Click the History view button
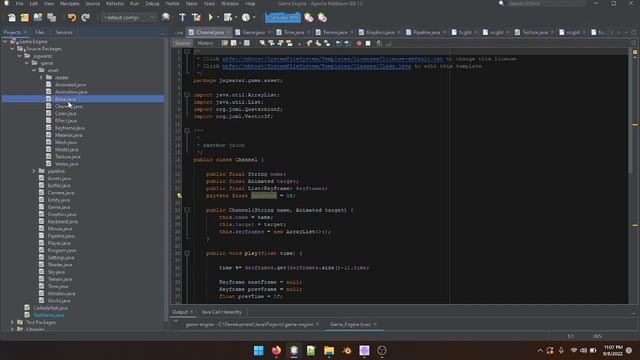This screenshot has height=360, width=640. [205, 43]
